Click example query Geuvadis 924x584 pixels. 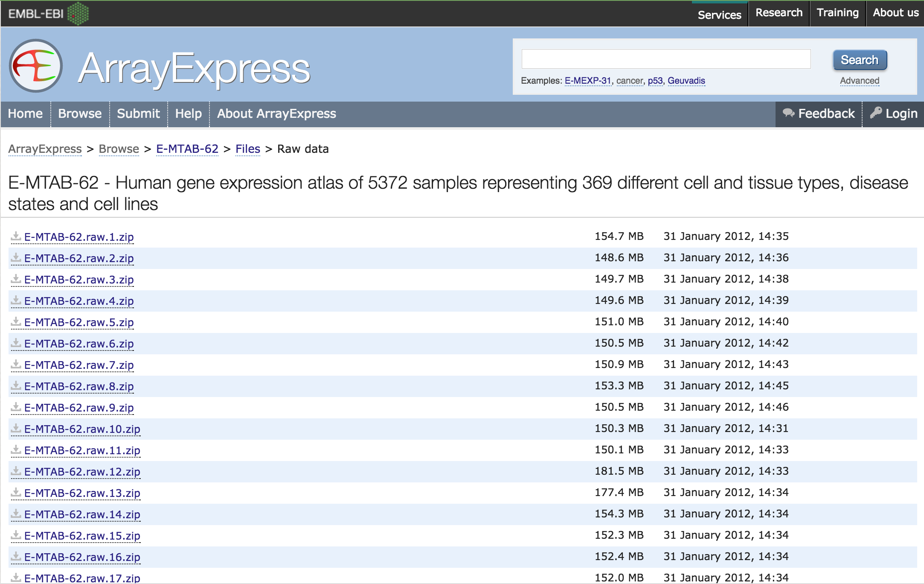686,81
